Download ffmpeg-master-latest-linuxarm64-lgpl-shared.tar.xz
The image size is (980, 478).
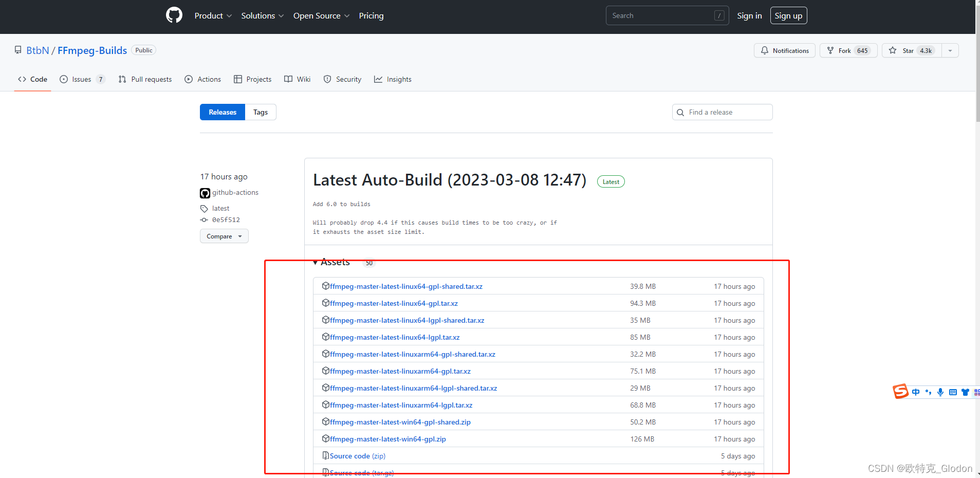coord(414,388)
